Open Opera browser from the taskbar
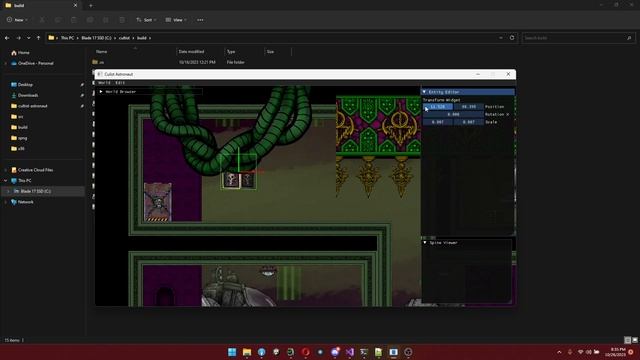Image resolution: width=640 pixels, height=360 pixels. click(x=305, y=352)
